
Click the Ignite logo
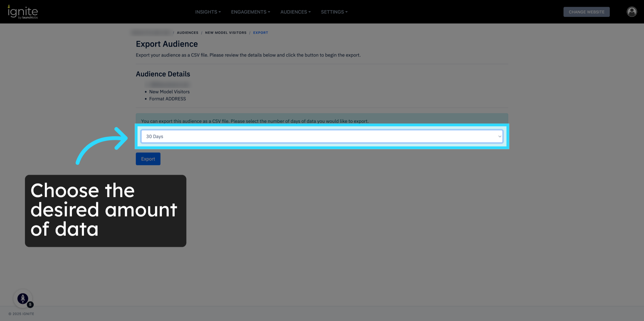[23, 12]
